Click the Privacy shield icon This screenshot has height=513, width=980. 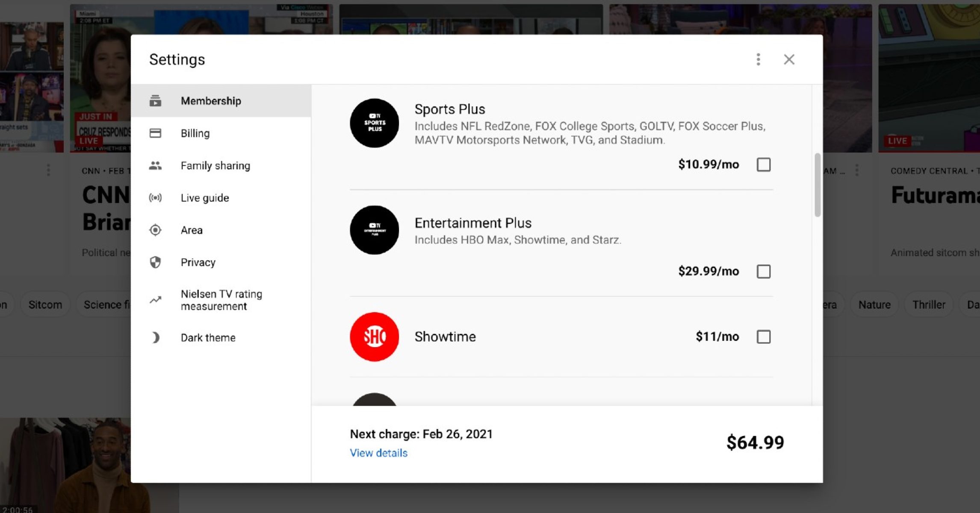coord(155,262)
